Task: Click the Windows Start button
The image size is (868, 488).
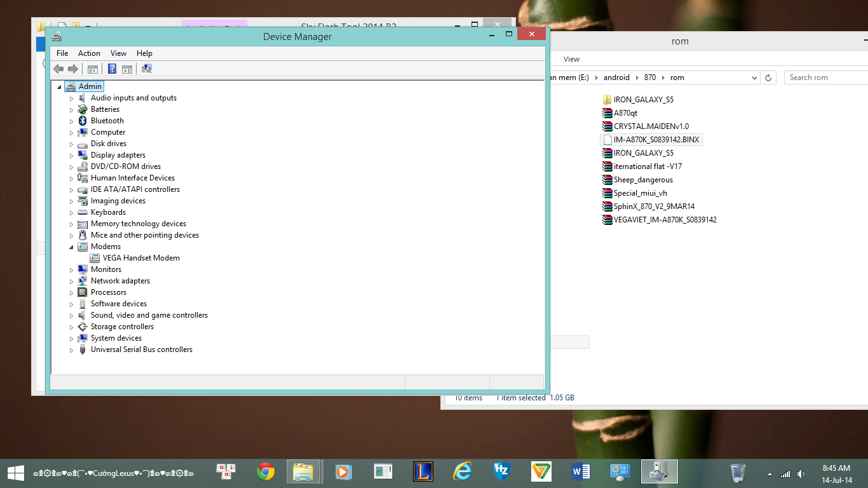Action: pyautogui.click(x=15, y=471)
